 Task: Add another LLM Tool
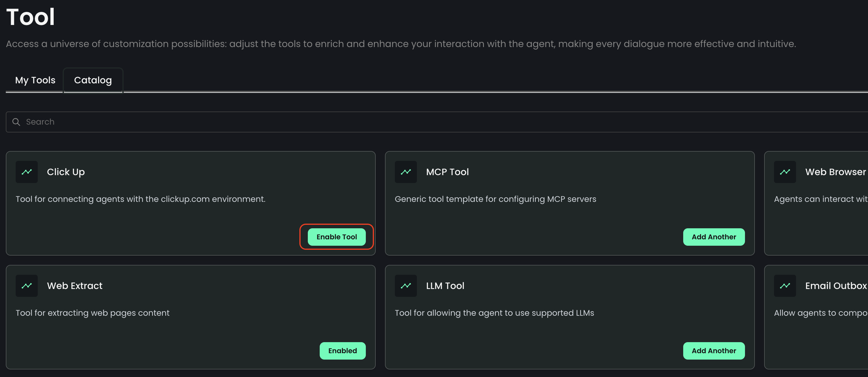pyautogui.click(x=714, y=351)
